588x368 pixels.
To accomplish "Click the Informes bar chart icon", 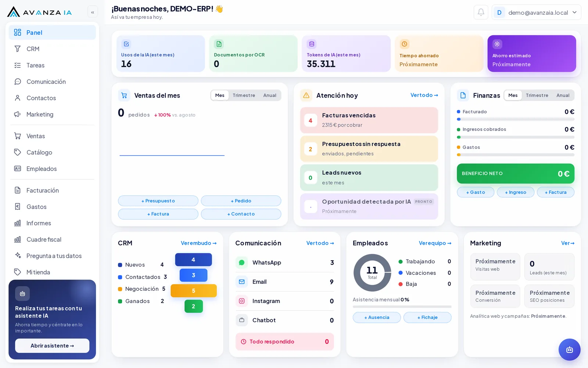I will click(17, 223).
